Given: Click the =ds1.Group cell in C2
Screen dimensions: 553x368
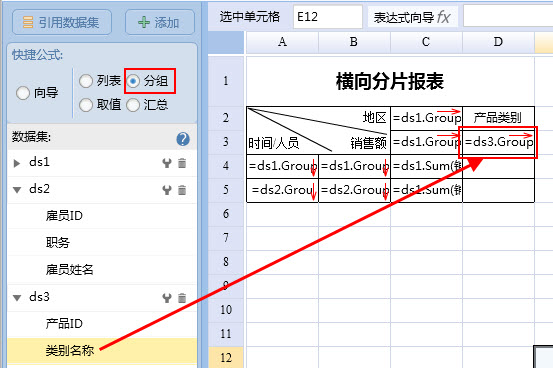Looking at the screenshot, I should (426, 118).
